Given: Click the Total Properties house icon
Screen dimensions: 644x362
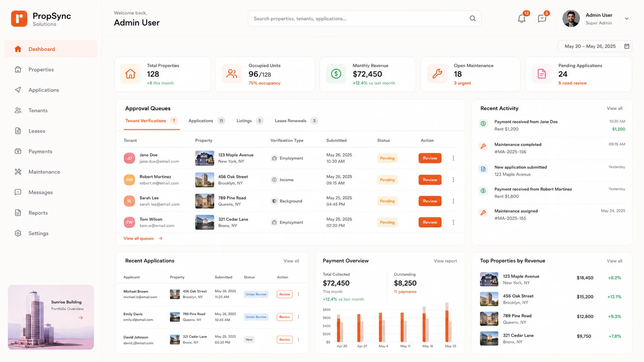Looking at the screenshot, I should point(130,73).
